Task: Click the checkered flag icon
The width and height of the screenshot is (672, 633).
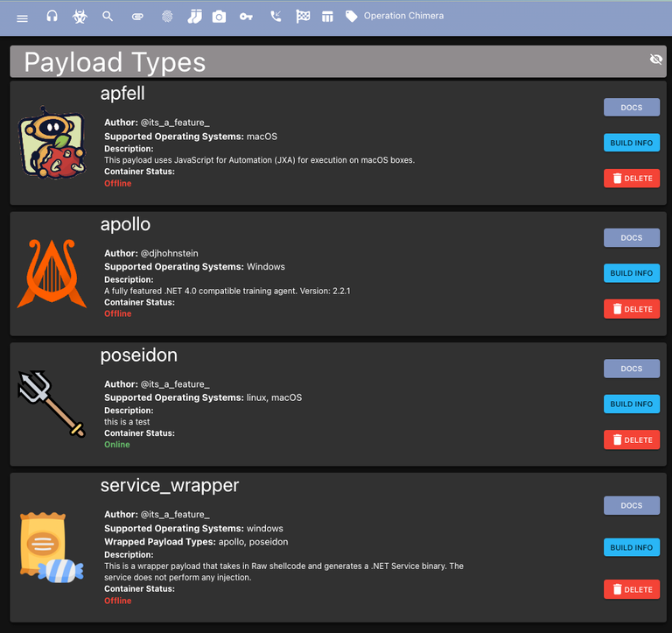Action: coord(303,17)
